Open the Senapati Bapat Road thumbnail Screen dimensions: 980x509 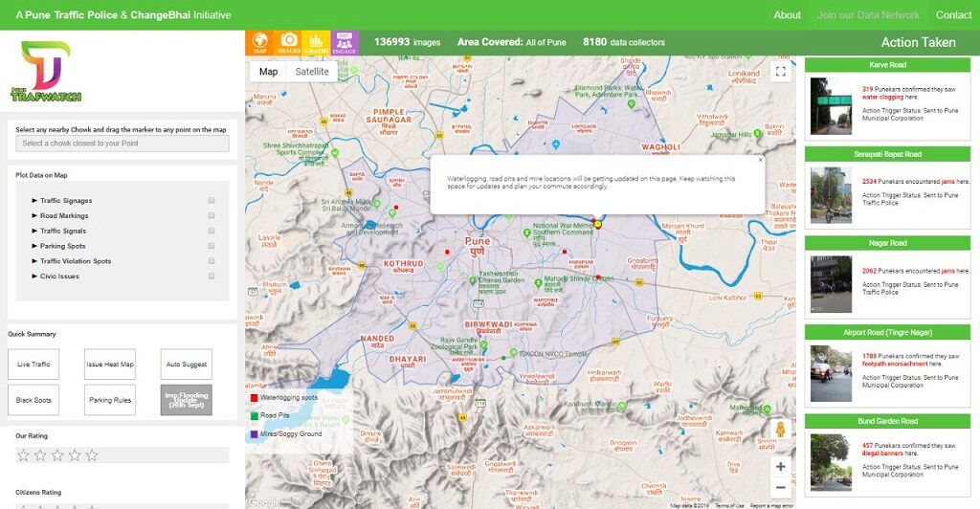[x=831, y=195]
